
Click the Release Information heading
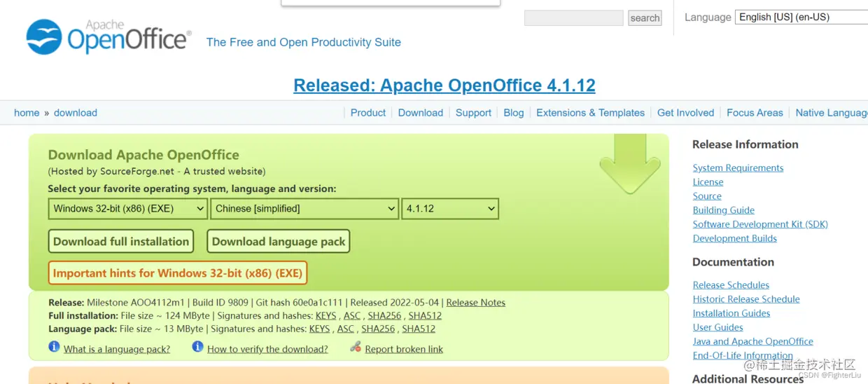745,144
